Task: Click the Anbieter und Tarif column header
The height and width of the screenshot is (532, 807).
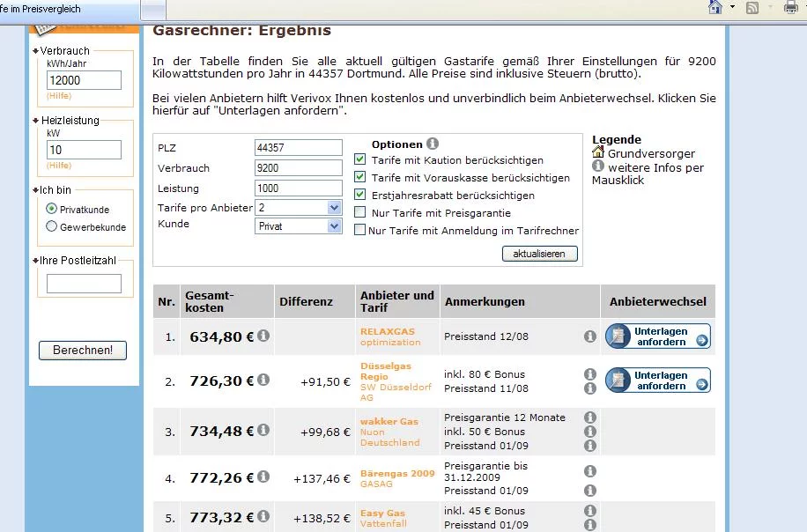Action: (398, 301)
